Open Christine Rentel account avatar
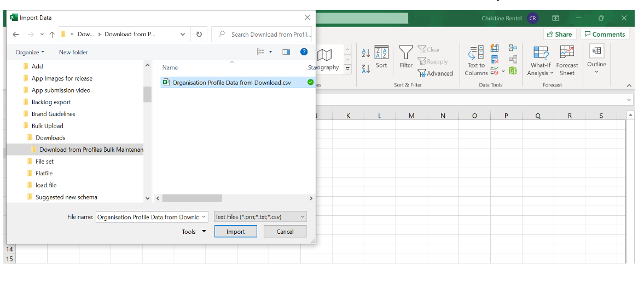The height and width of the screenshot is (281, 644). tap(533, 18)
